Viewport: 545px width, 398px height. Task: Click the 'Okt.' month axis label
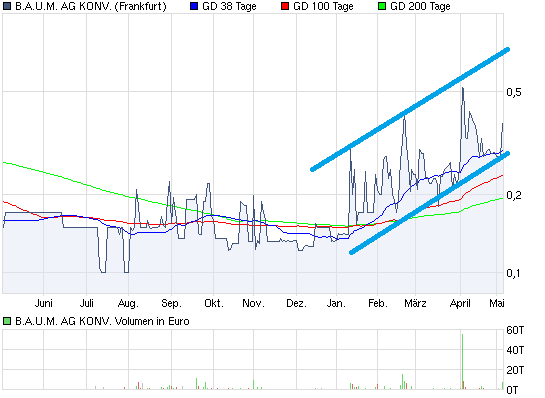point(214,303)
